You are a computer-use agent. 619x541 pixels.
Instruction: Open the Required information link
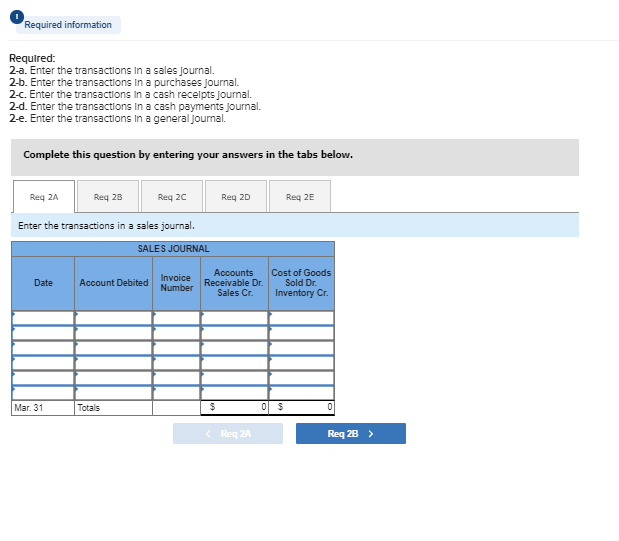68,25
